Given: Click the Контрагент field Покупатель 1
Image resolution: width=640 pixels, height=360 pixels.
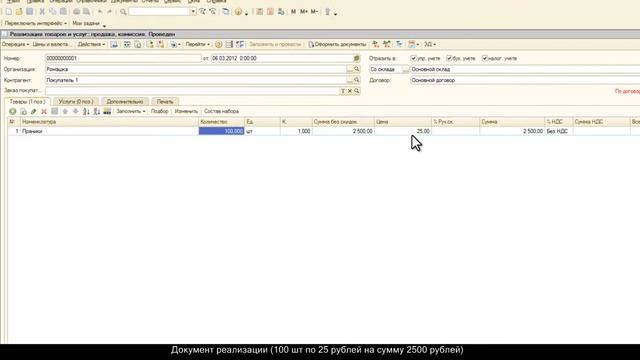Looking at the screenshot, I should tap(196, 80).
